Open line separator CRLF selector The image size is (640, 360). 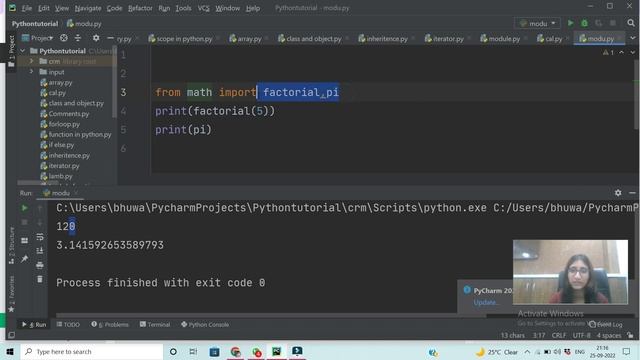click(x=559, y=335)
